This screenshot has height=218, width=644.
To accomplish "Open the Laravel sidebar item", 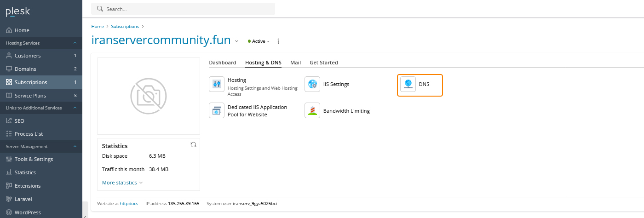I will 23,199.
